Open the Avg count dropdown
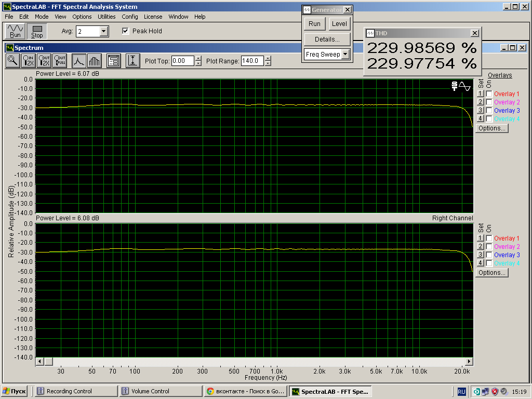Image resolution: width=532 pixels, height=399 pixels. [104, 32]
